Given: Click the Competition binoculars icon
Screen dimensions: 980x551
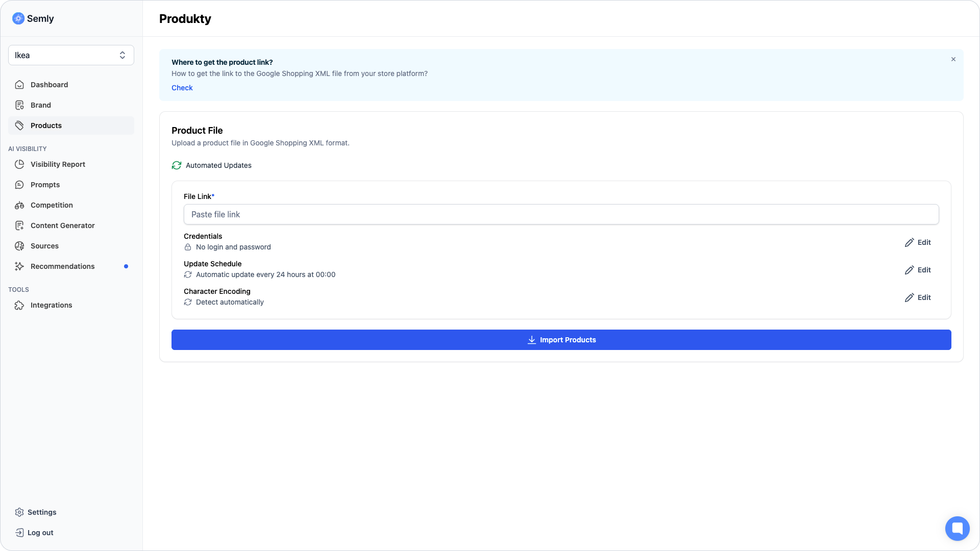Looking at the screenshot, I should click(19, 205).
